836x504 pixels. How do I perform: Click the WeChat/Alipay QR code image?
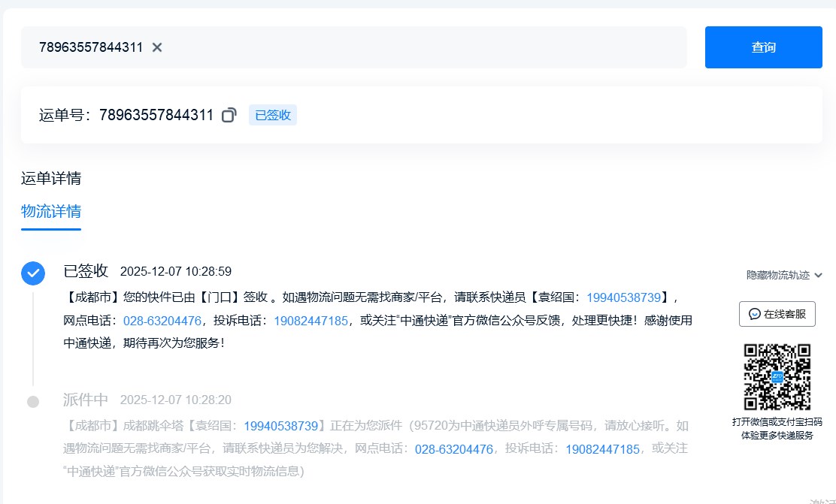pos(777,376)
